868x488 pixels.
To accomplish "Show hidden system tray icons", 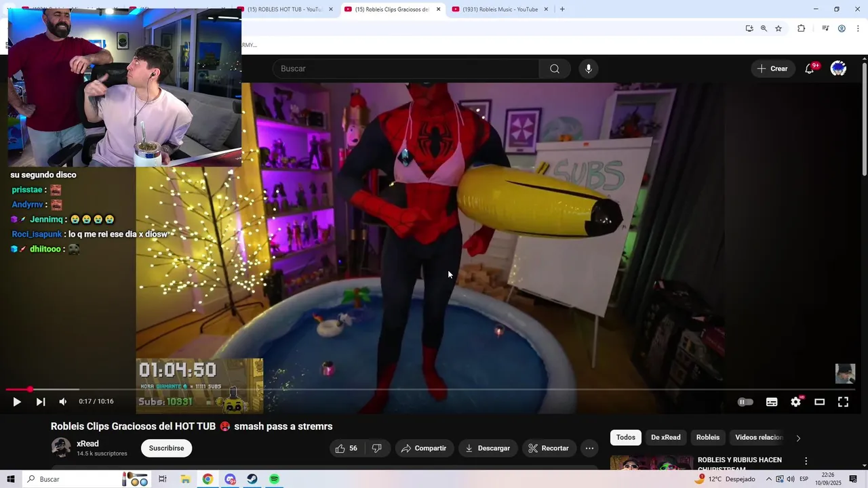I will click(x=769, y=479).
